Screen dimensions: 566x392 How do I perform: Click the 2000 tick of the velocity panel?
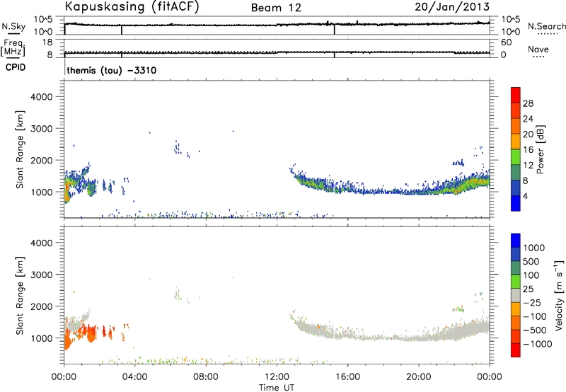point(41,307)
